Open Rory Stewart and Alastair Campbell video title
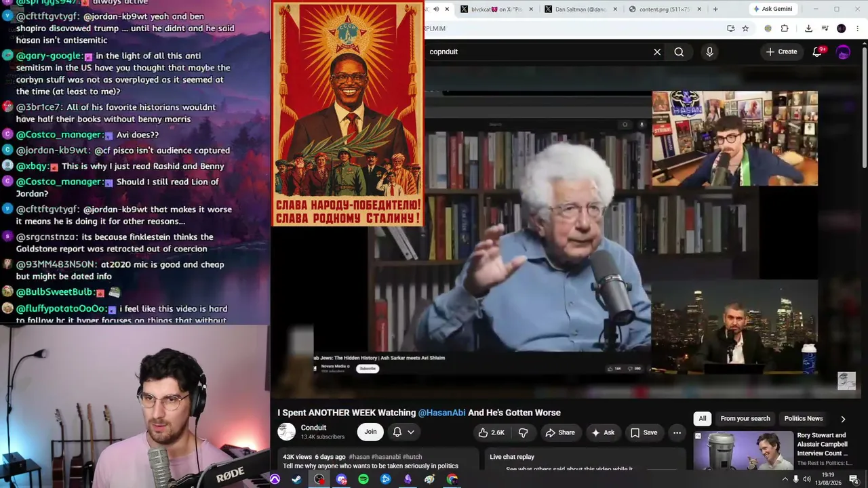868x488 pixels. [x=823, y=445]
